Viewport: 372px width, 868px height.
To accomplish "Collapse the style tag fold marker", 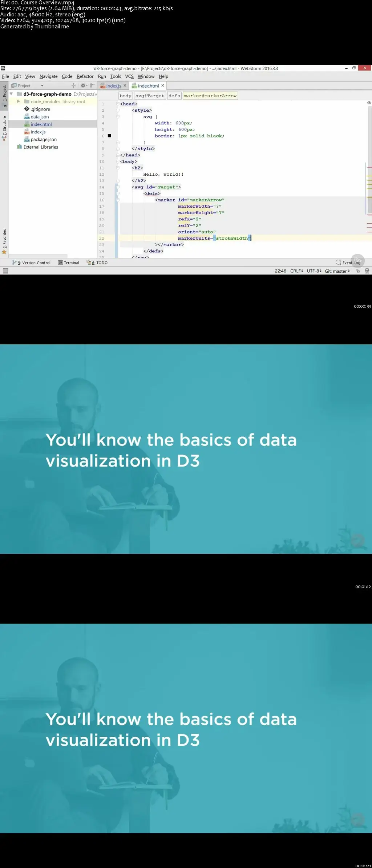I will [118, 110].
